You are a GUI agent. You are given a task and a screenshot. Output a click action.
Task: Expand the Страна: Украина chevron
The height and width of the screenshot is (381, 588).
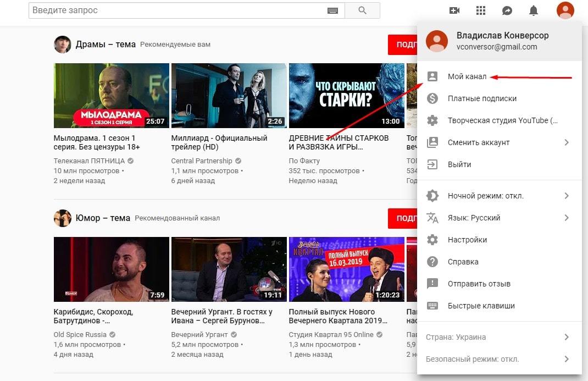click(567, 337)
